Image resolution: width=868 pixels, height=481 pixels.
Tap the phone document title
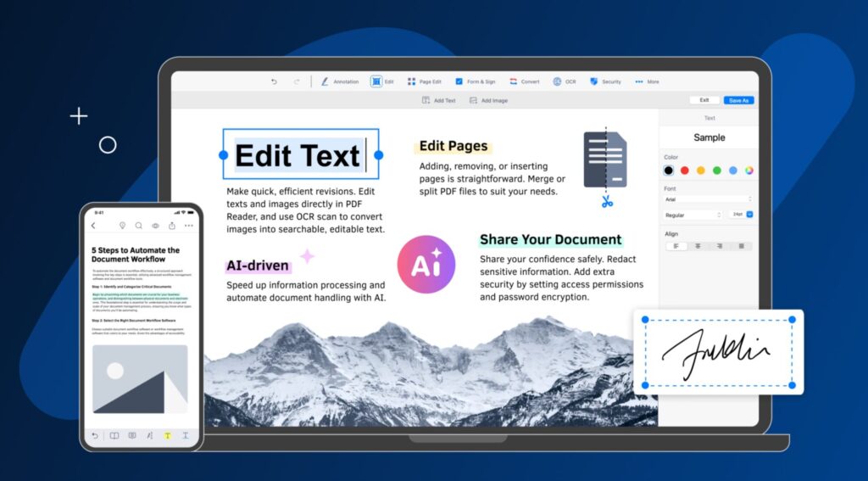[136, 254]
